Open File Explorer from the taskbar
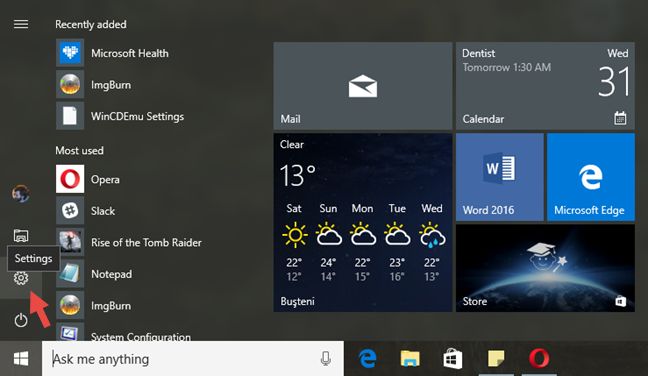This screenshot has height=376, width=648. [410, 359]
